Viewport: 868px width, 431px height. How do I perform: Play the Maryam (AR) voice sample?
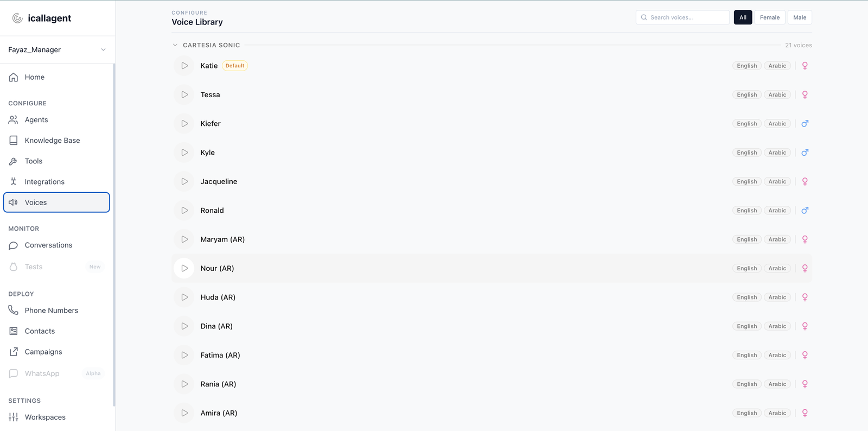click(x=184, y=239)
